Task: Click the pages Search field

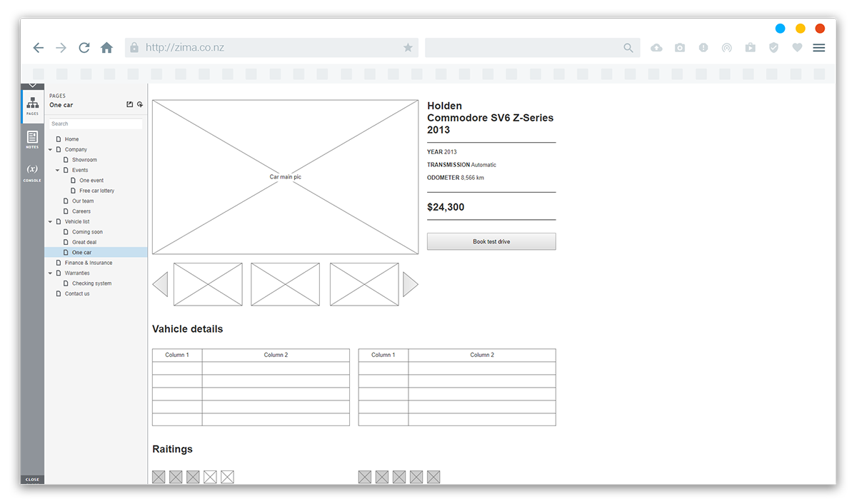Action: (96, 124)
